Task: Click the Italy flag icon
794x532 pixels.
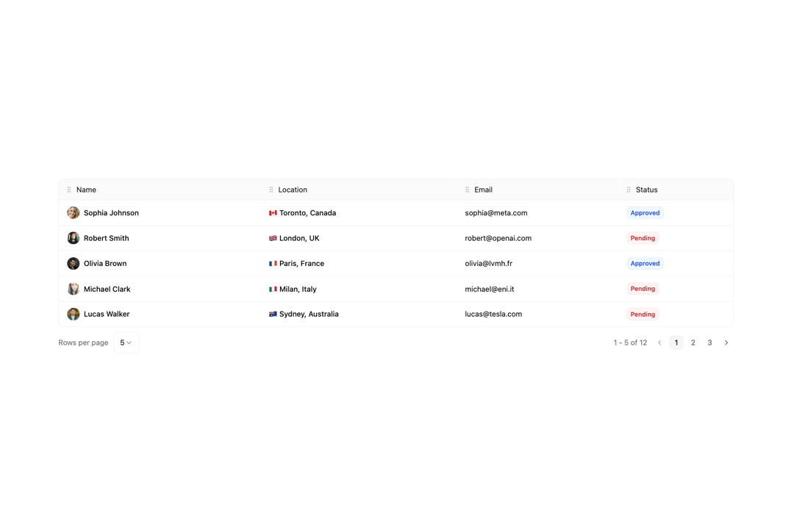Action: point(273,290)
